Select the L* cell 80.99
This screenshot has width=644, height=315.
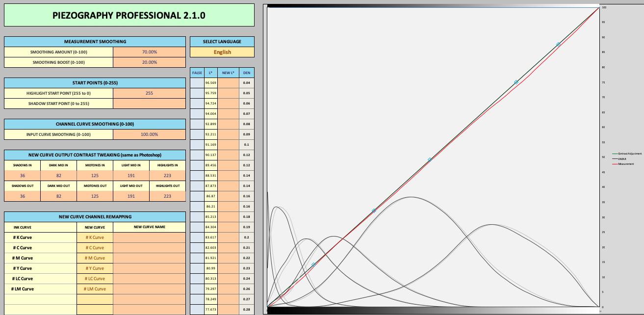tap(211, 268)
